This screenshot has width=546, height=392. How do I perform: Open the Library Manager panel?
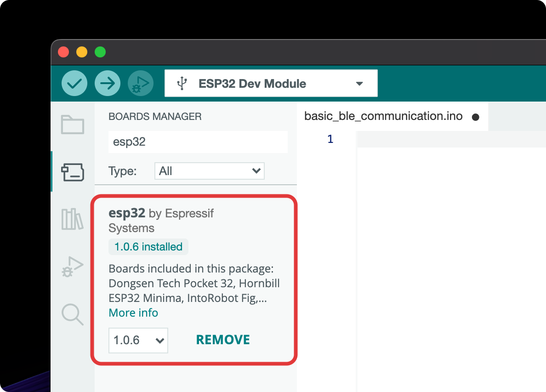tap(72, 220)
